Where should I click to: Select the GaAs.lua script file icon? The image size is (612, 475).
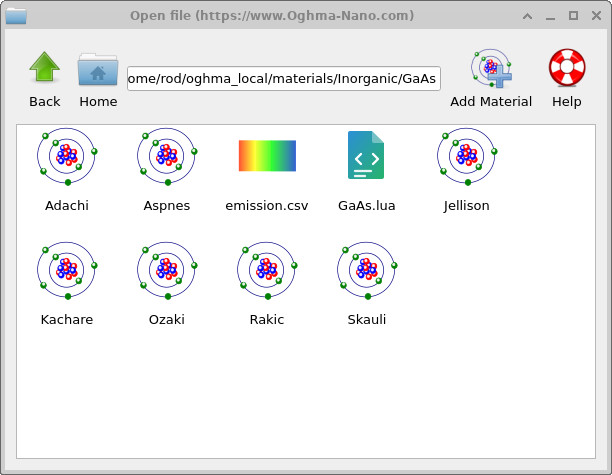click(366, 155)
